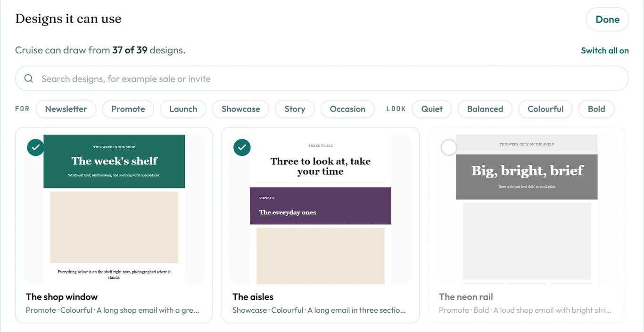Open The shop window preview thumbnail

click(x=114, y=209)
